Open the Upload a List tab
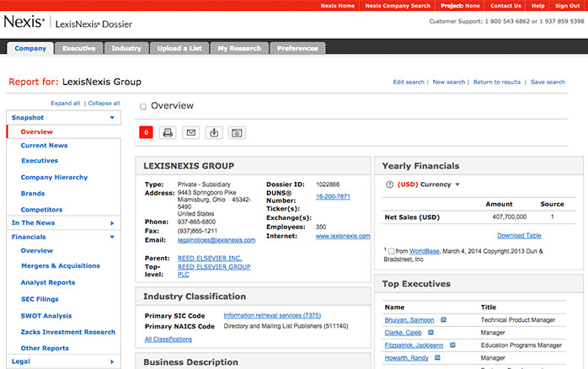 179,48
